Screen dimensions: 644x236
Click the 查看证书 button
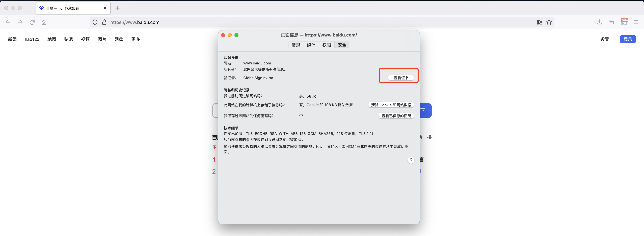point(401,78)
